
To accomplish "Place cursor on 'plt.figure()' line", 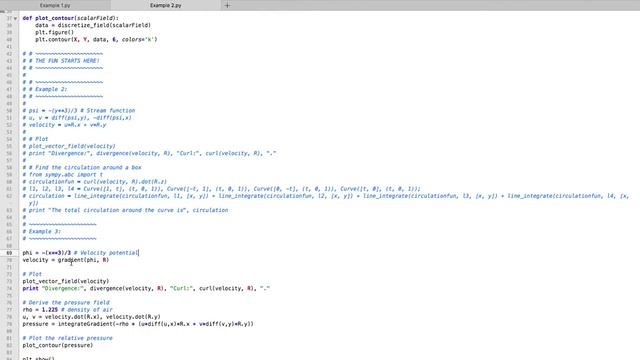I will tap(54, 32).
